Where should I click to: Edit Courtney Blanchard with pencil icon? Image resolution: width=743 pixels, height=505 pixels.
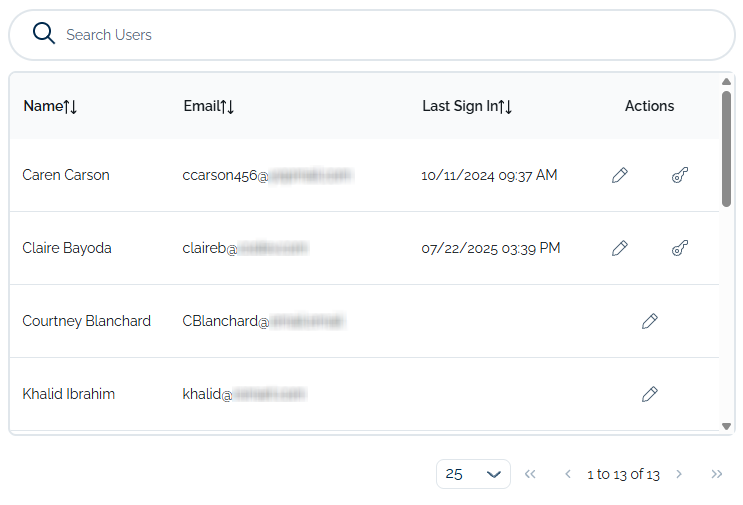coord(650,321)
